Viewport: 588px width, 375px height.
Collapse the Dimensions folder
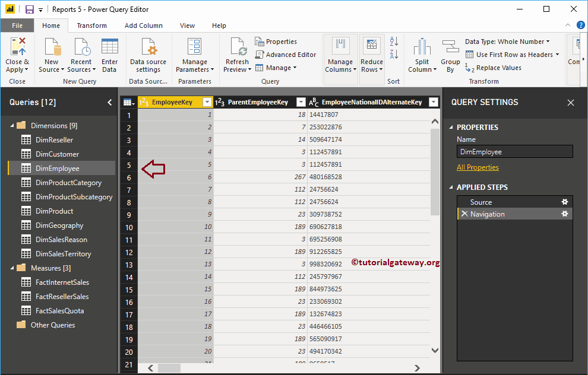12,126
